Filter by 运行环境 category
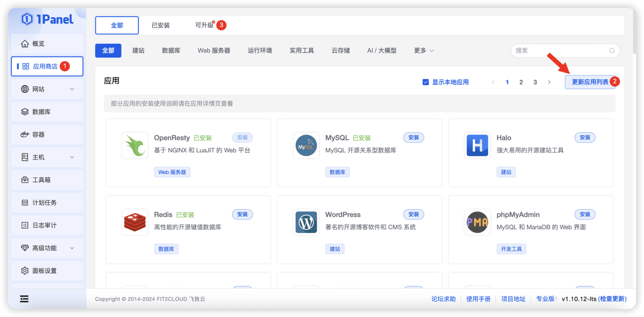The image size is (644, 317). pos(260,51)
